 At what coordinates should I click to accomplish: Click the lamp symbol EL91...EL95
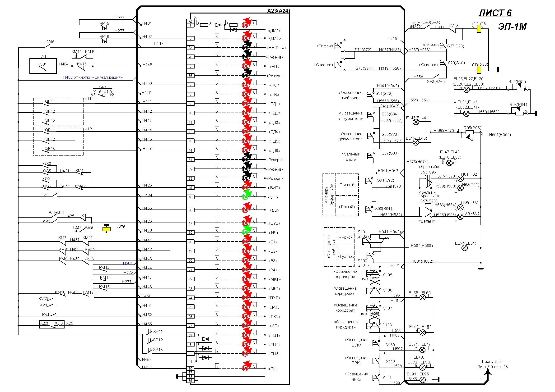coord(423,380)
